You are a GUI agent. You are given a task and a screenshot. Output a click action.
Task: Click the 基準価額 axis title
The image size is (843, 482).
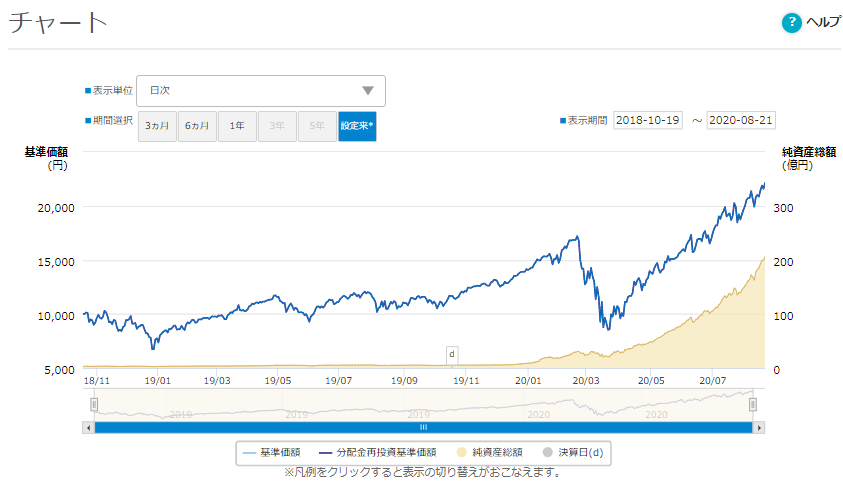pyautogui.click(x=46, y=152)
